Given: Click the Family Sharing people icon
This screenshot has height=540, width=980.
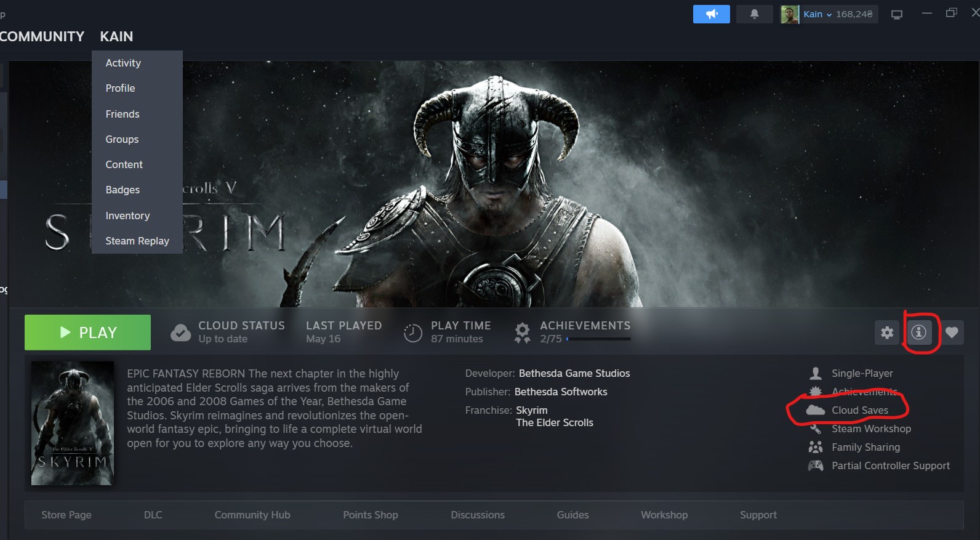Looking at the screenshot, I should click(816, 447).
